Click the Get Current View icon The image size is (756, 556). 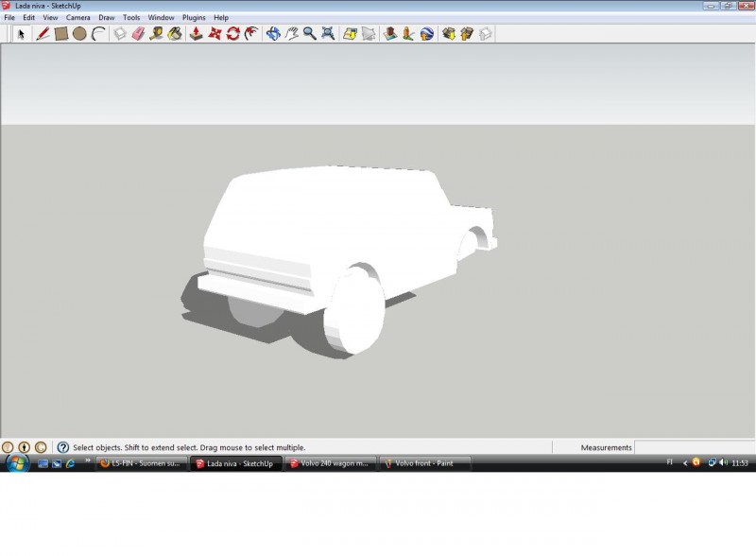click(x=350, y=34)
